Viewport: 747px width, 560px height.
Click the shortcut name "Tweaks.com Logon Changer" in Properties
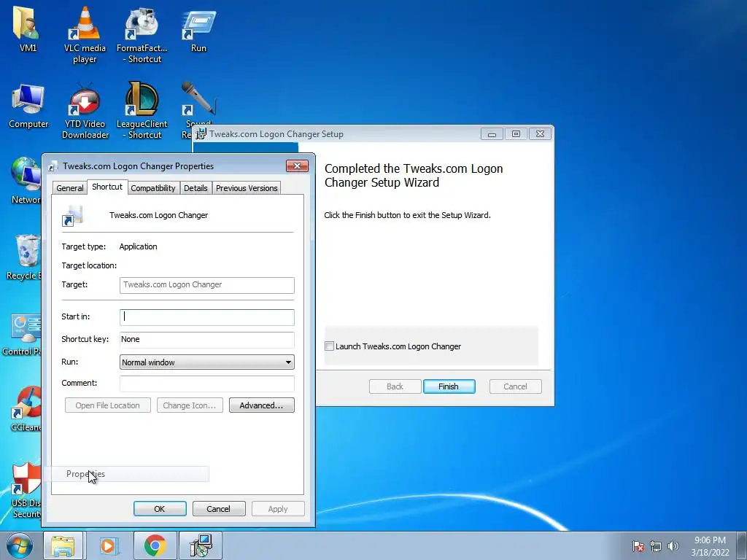[158, 215]
